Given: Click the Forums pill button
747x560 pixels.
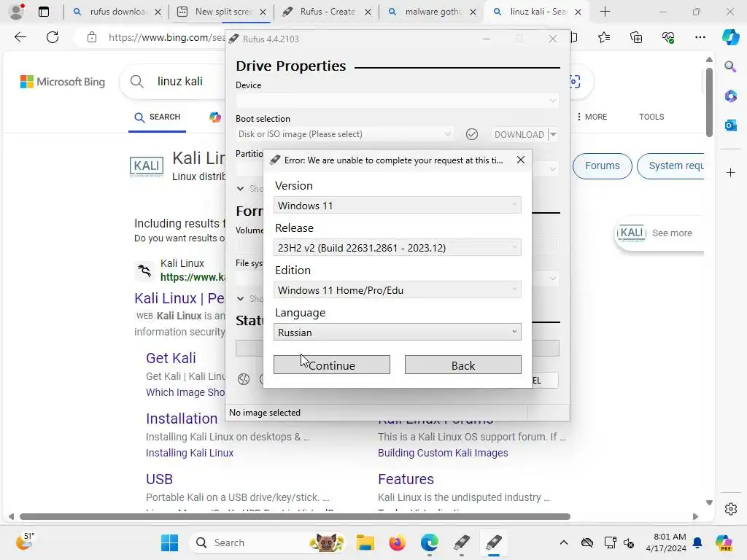Looking at the screenshot, I should tap(602, 166).
